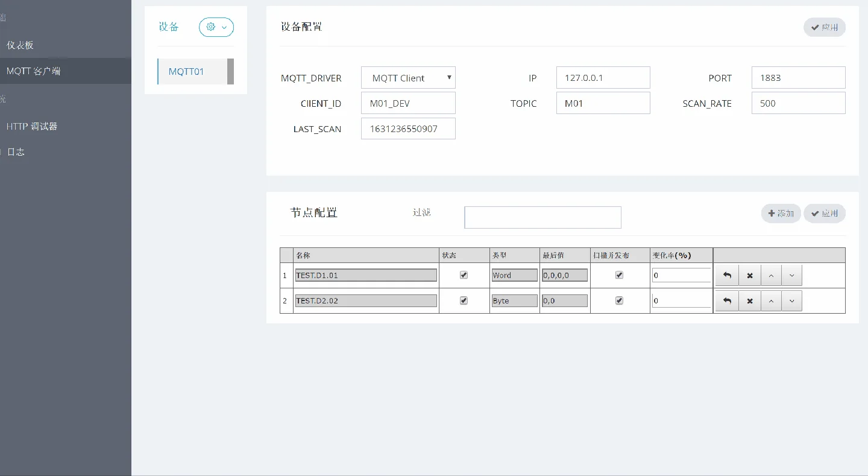Click the device list scrollbar handle

pyautogui.click(x=230, y=71)
